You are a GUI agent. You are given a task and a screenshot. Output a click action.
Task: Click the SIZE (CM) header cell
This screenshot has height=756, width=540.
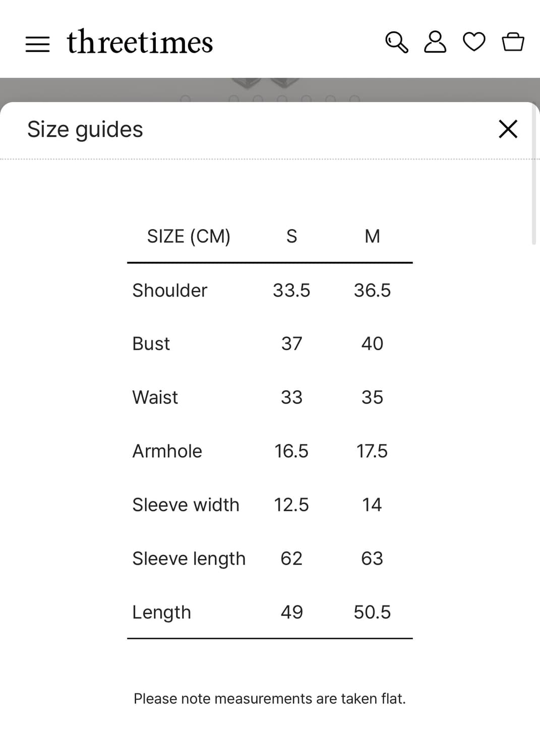189,236
